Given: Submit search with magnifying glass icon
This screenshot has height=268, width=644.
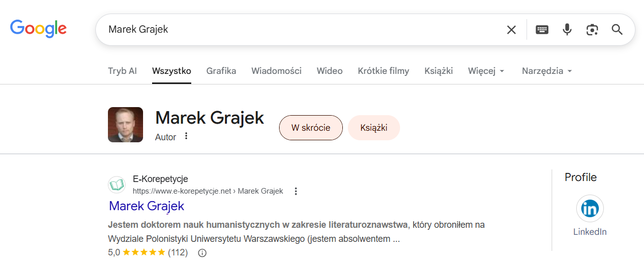Looking at the screenshot, I should tap(617, 30).
